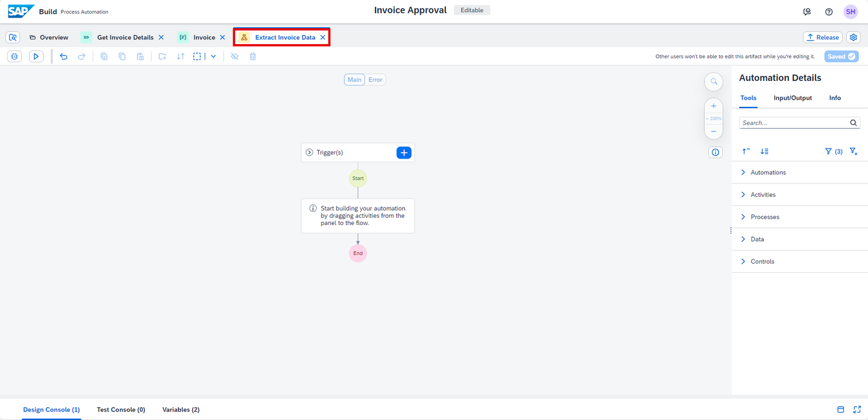Expand the Trigger(s) block
Viewport: 868px width, 420px height.
click(310, 153)
